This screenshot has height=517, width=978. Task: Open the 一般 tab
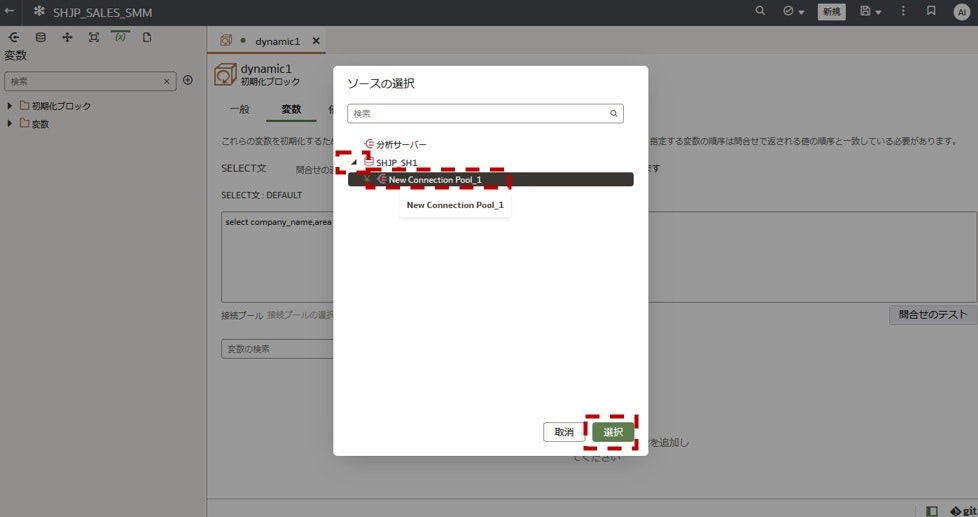pos(240,109)
